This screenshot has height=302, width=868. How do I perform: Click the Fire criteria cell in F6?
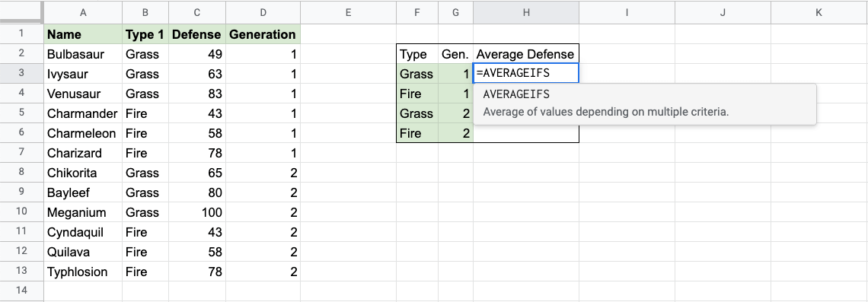point(417,133)
